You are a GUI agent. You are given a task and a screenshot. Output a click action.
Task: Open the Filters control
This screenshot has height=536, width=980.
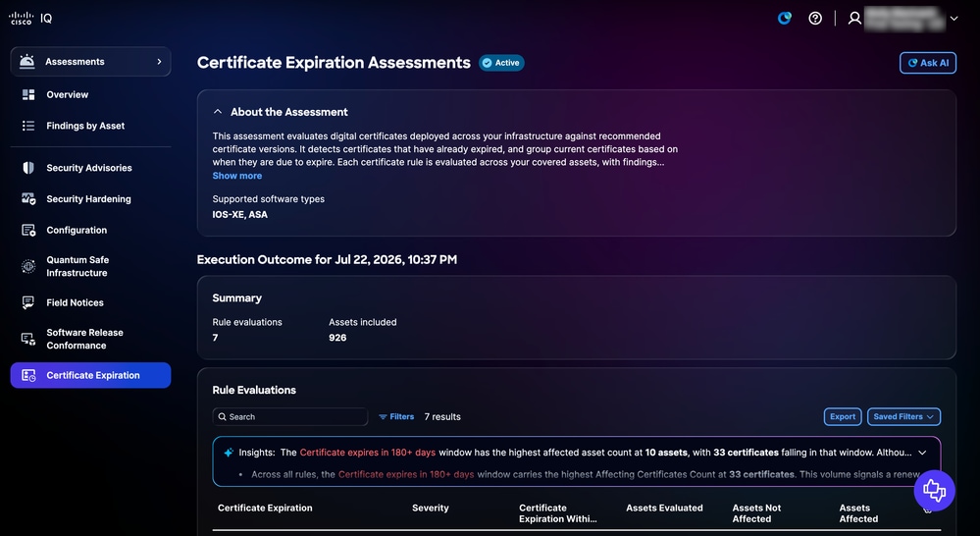[396, 416]
